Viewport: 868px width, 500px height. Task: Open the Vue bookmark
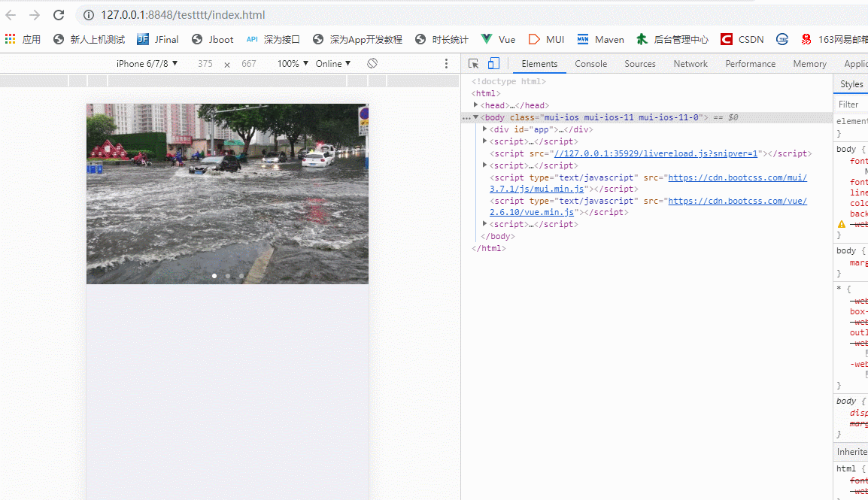pyautogui.click(x=498, y=39)
